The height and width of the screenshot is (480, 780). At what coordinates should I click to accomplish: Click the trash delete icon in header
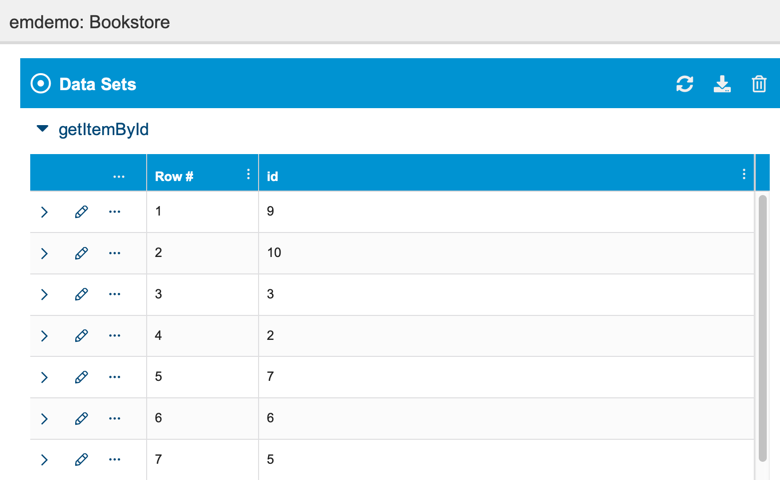tap(759, 84)
